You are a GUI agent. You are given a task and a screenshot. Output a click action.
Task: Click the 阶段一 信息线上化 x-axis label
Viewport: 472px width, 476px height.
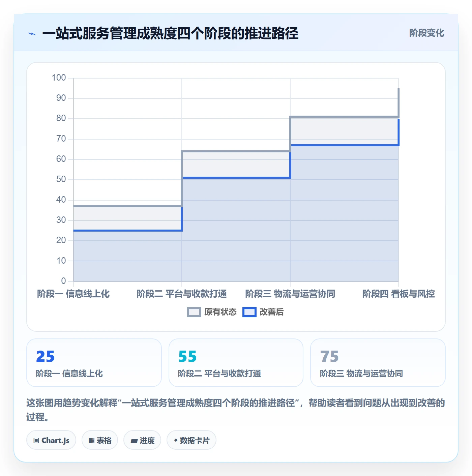73,294
